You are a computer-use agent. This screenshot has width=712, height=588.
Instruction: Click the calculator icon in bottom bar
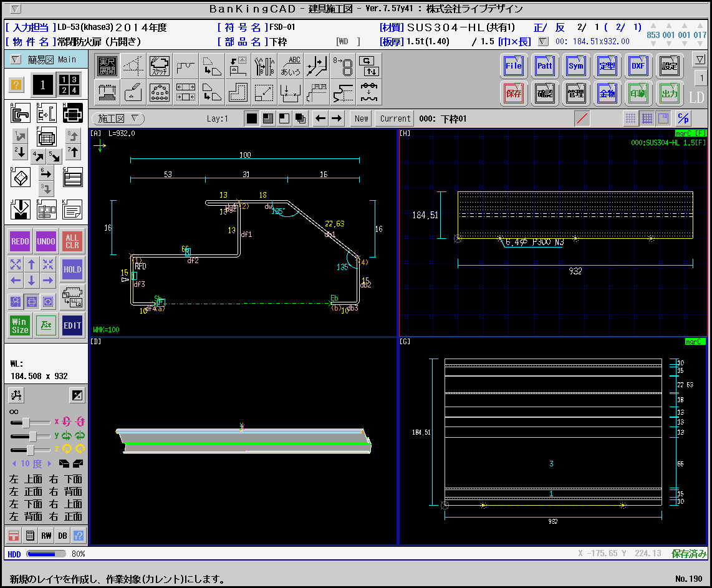[30, 536]
